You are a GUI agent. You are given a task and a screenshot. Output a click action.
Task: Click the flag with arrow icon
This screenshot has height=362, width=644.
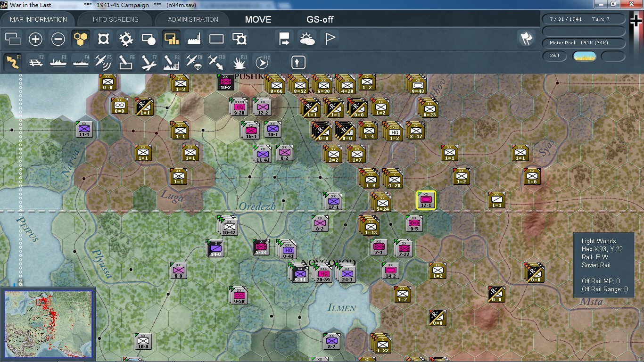pyautogui.click(x=285, y=39)
